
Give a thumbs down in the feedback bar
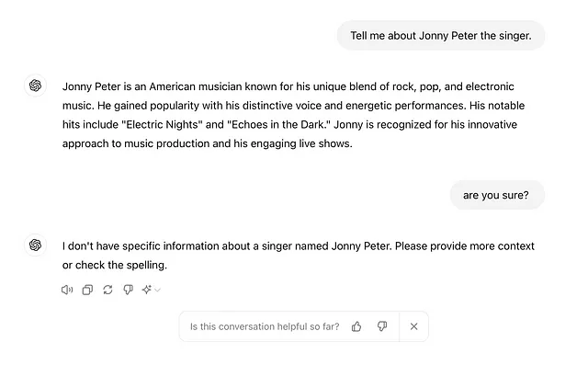(382, 326)
